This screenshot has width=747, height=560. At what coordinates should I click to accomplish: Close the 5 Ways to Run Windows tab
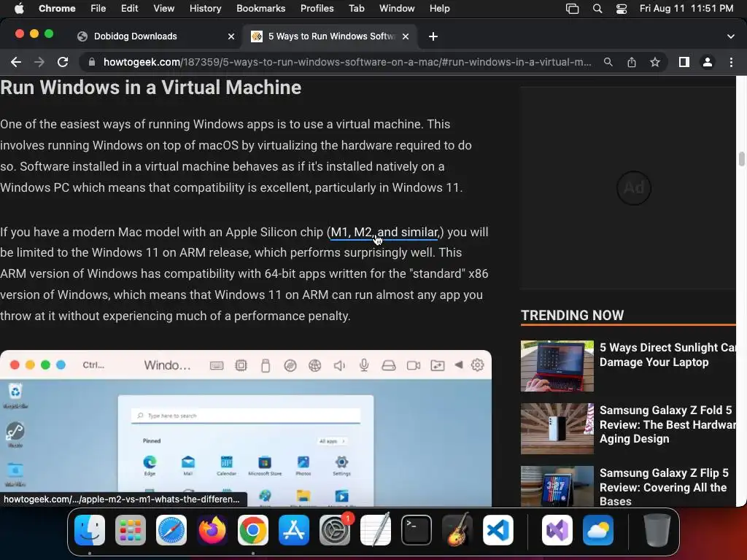(406, 36)
